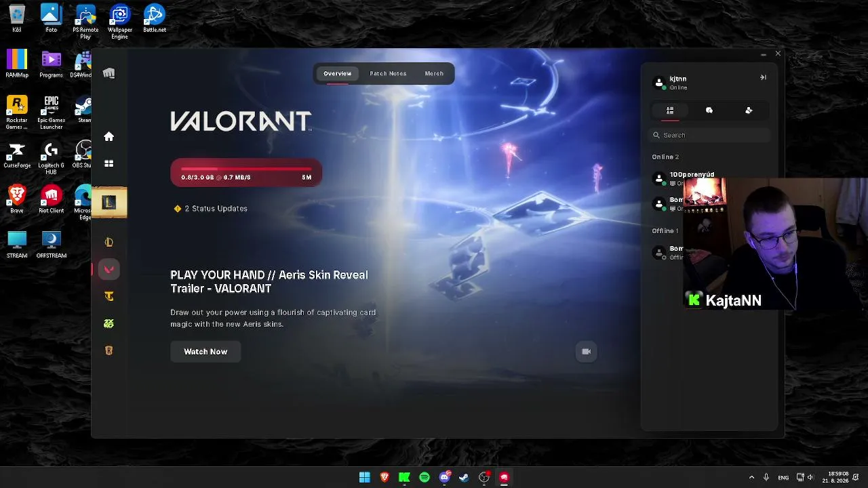868x488 pixels.
Task: Open the Rockstar Games desktop shortcut
Action: (x=17, y=112)
